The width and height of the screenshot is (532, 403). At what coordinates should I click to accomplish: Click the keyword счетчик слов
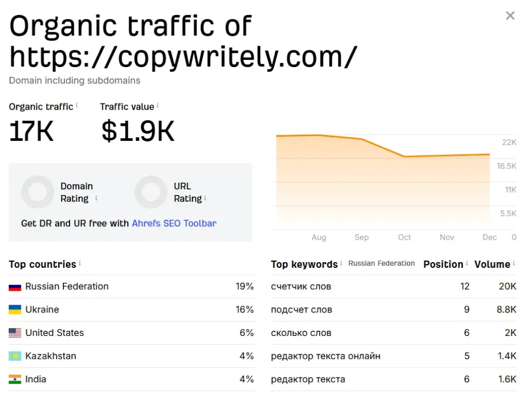[x=301, y=287]
